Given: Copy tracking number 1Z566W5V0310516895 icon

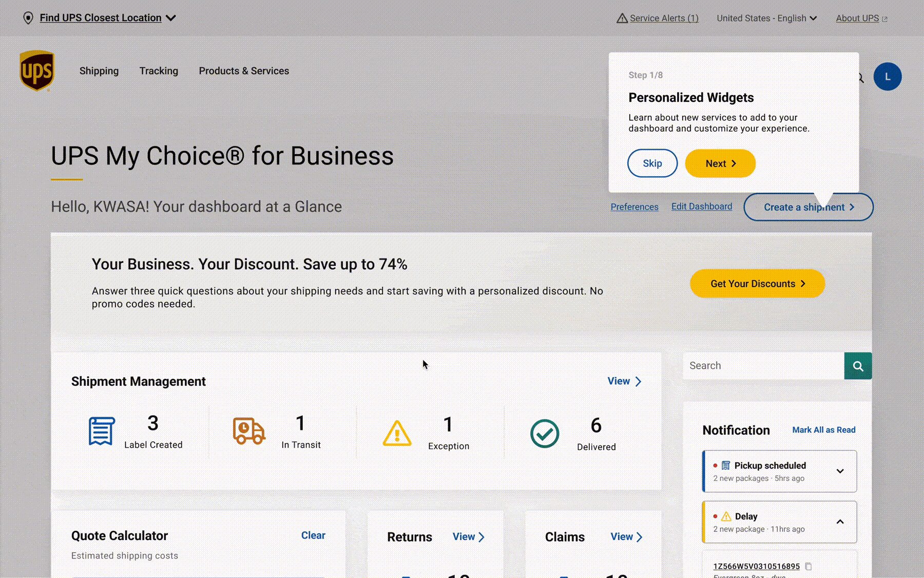Looking at the screenshot, I should pos(808,566).
